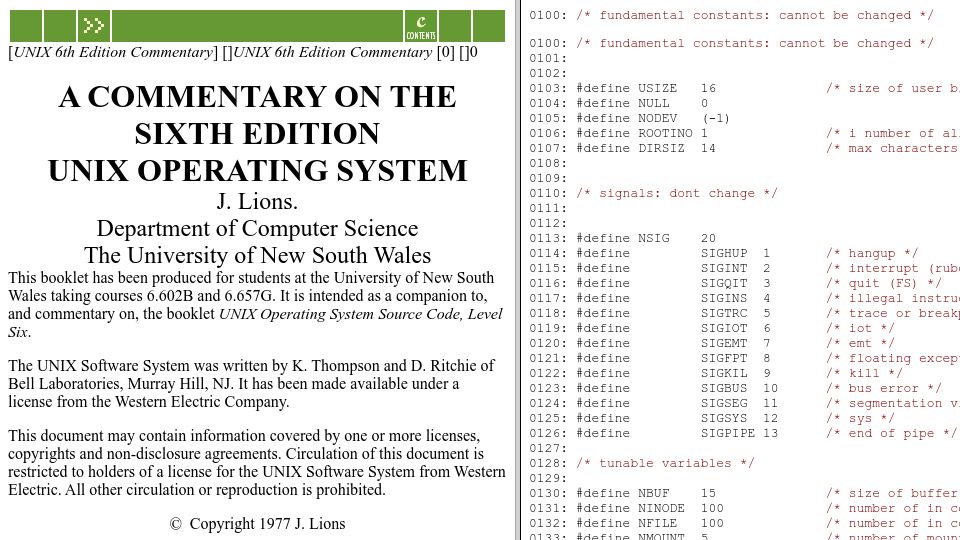Click line 0116 defining SIGQIT
Screen dimensions: 960x540
click(x=735, y=283)
